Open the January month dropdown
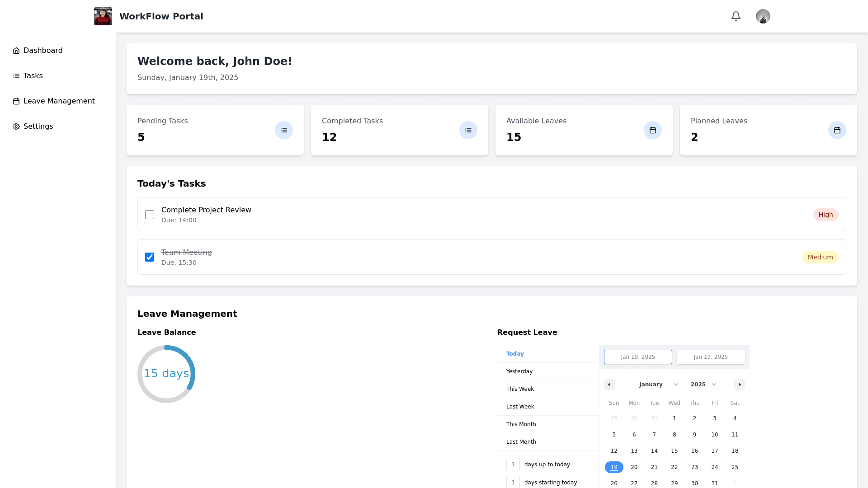Viewport: 868px width, 488px height. 658,385
